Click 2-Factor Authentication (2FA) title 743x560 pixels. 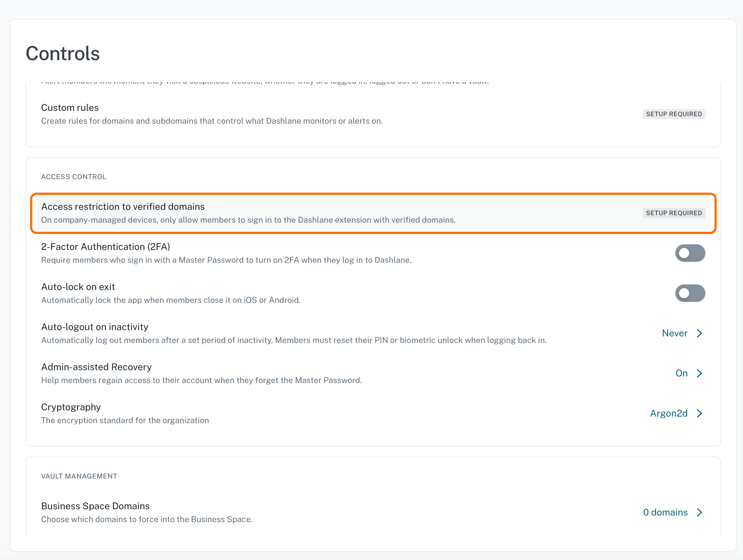coord(106,247)
